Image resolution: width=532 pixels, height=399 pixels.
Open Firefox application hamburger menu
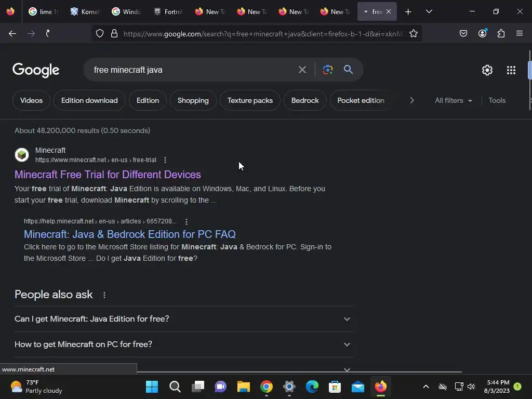520,34
